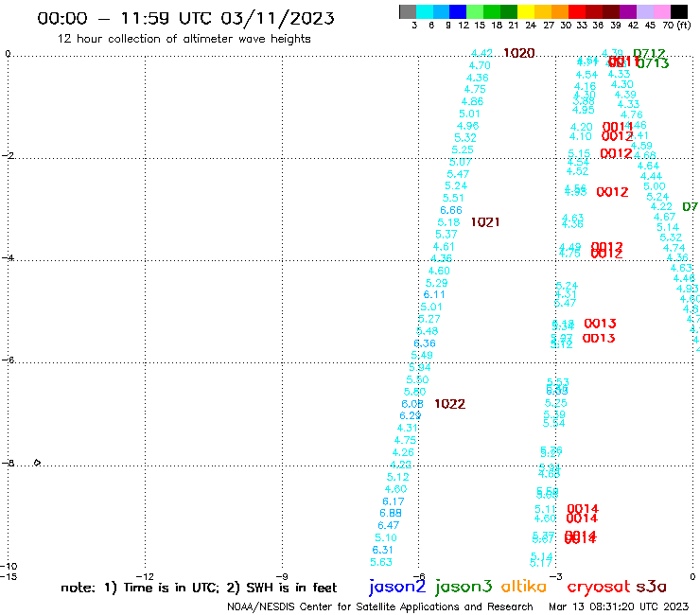Image resolution: width=700 pixels, height=615 pixels.
Task: Click the light green 15 ft legend swatch
Action: [475, 12]
